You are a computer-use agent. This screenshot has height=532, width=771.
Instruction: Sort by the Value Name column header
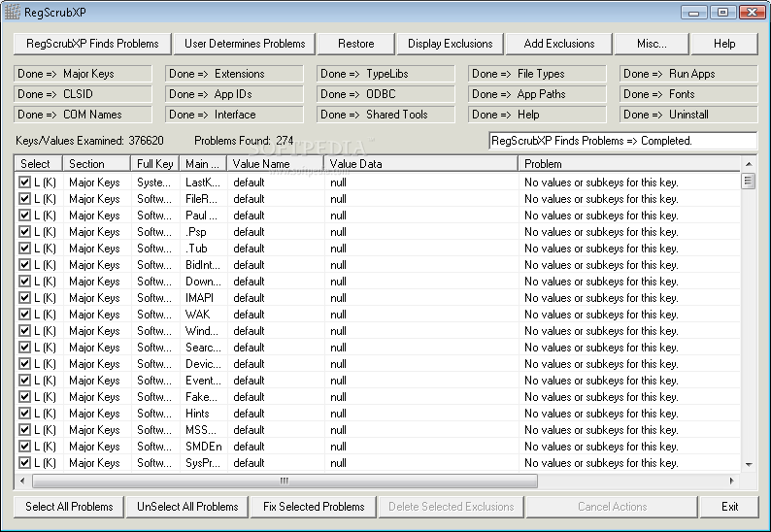(276, 164)
